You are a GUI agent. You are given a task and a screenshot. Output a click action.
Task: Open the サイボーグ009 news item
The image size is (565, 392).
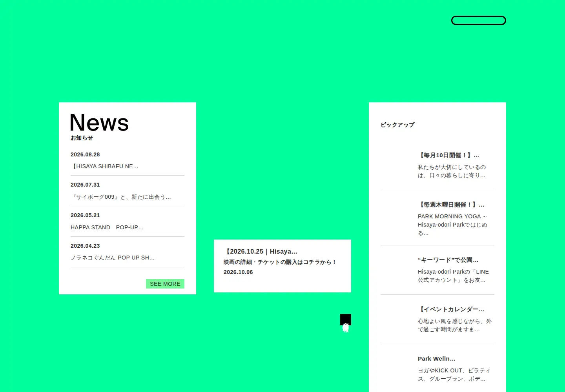tap(128, 191)
